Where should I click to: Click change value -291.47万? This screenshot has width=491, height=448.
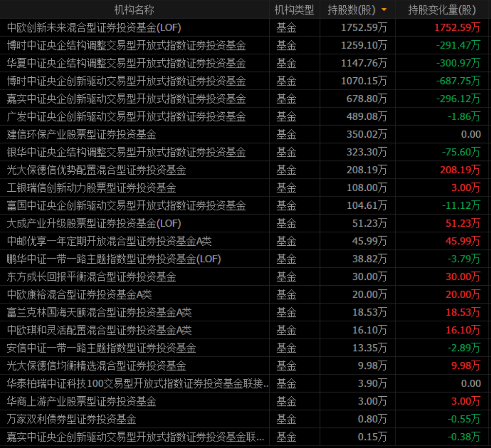coord(458,45)
